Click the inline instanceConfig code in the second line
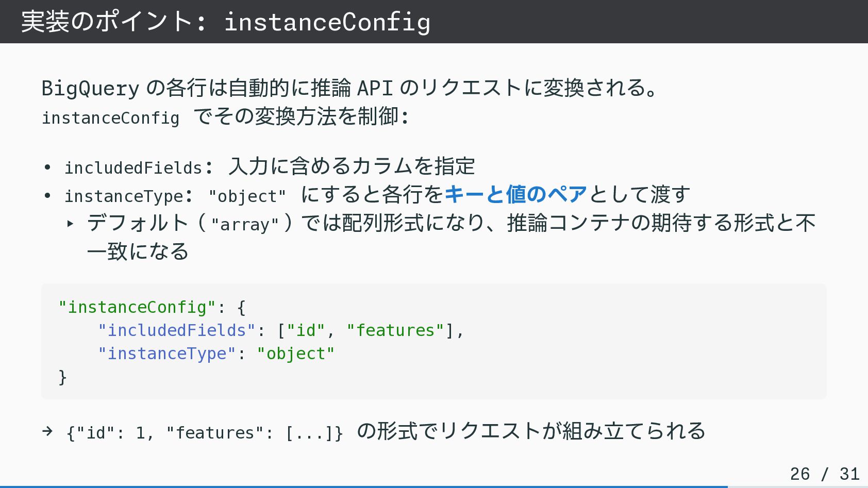The height and width of the screenshot is (488, 868). 110,118
